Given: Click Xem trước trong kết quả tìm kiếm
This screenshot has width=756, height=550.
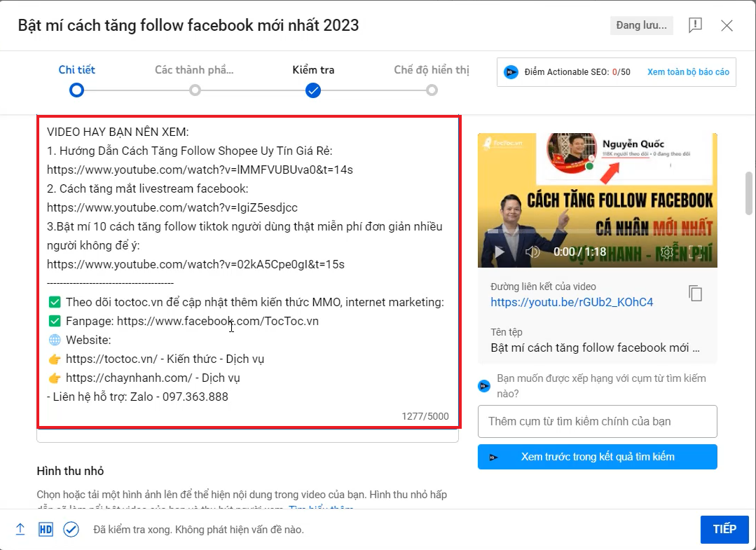Looking at the screenshot, I should [597, 457].
